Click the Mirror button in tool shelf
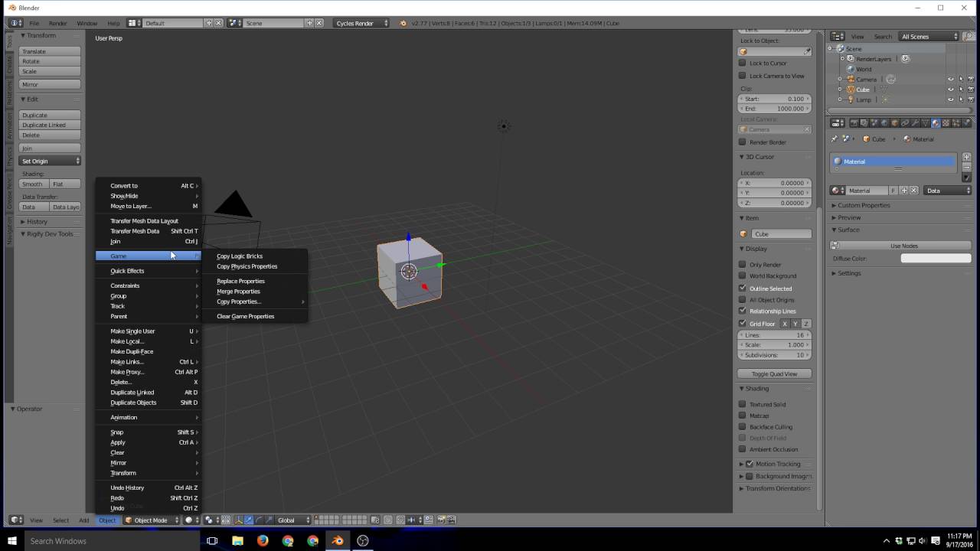The image size is (980, 551). [50, 84]
